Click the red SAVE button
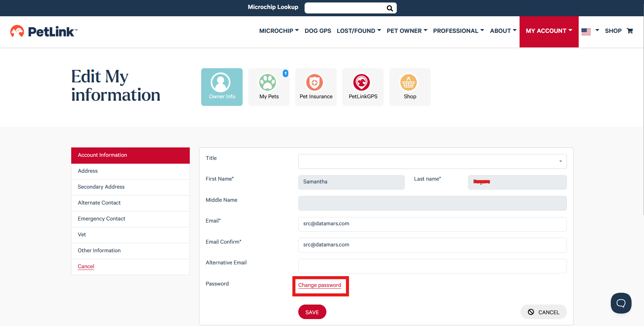644x326 pixels. (312, 312)
